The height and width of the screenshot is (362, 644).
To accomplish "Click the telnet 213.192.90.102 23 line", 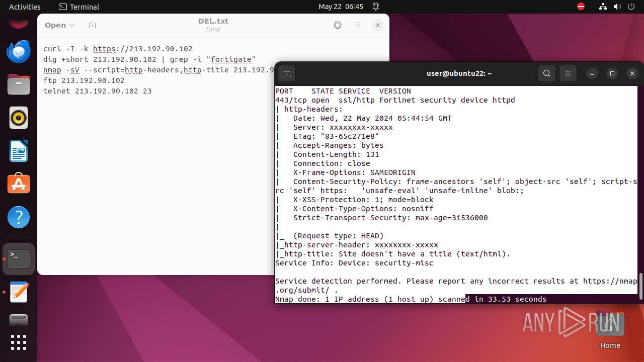I will (98, 91).
